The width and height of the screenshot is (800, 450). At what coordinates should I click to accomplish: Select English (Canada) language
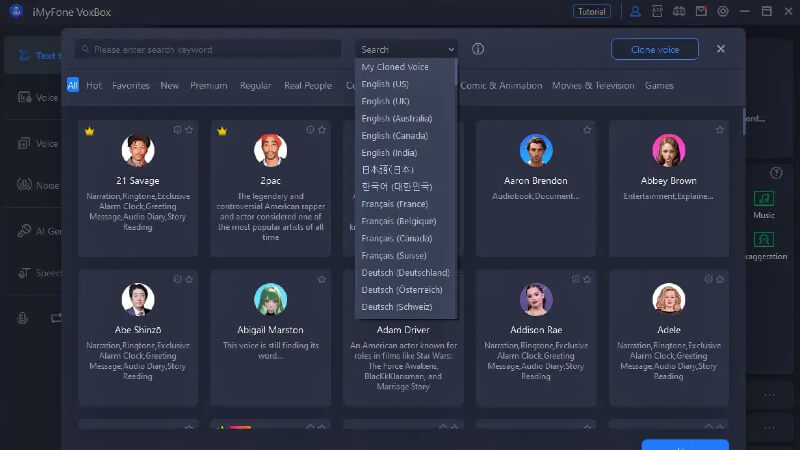[x=394, y=136]
